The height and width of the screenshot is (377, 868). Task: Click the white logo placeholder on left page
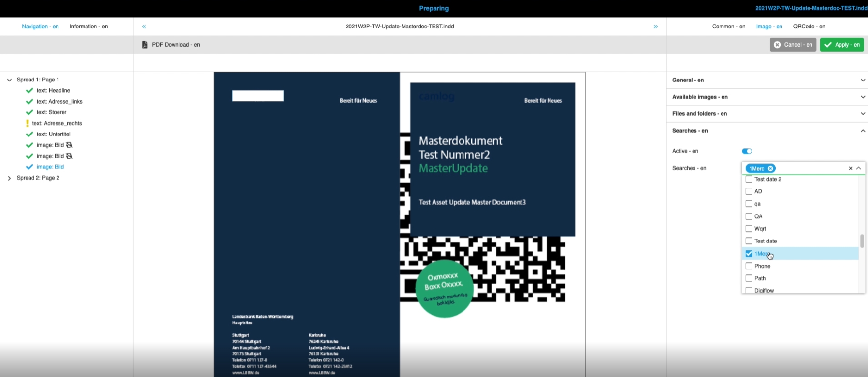point(258,96)
